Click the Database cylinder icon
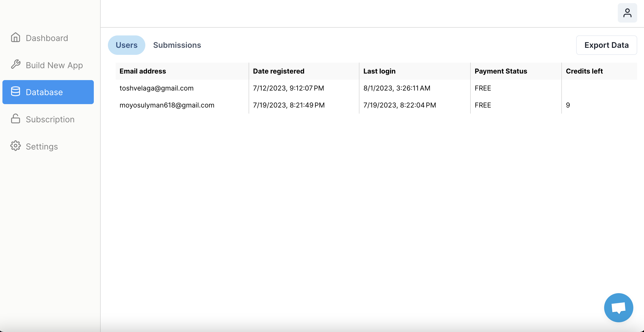 click(16, 91)
